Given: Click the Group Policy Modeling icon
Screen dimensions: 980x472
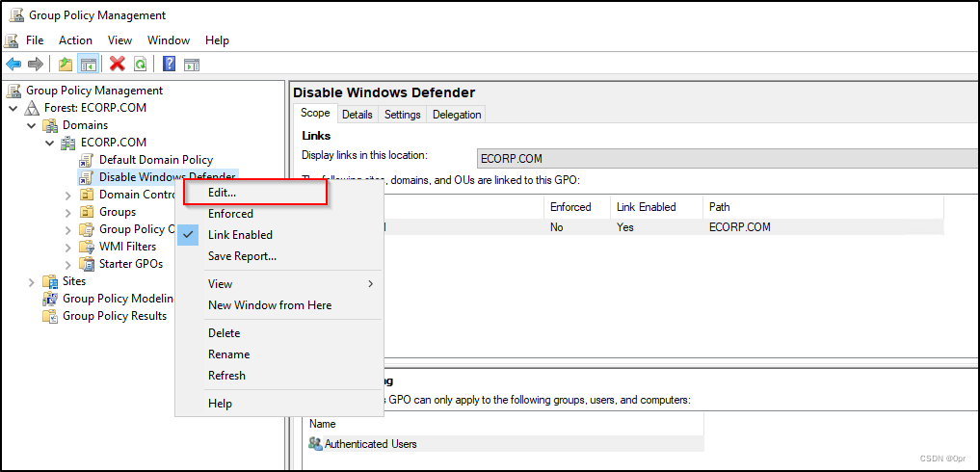Looking at the screenshot, I should tap(50, 299).
